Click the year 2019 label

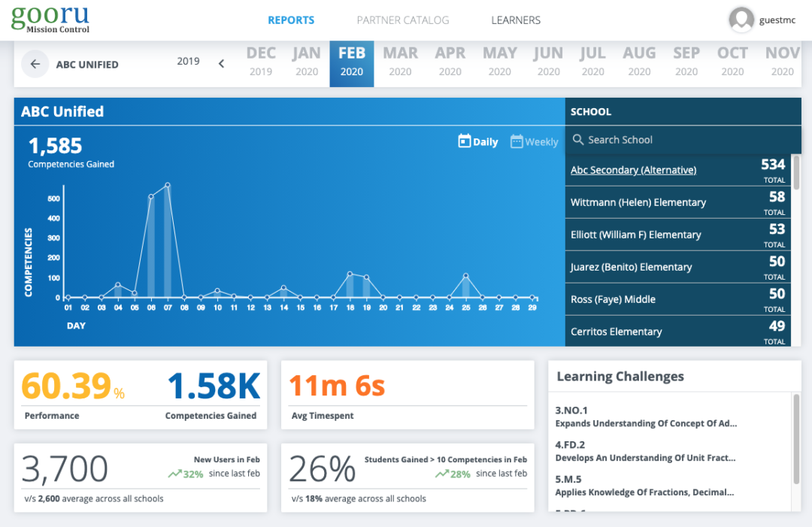(x=188, y=61)
